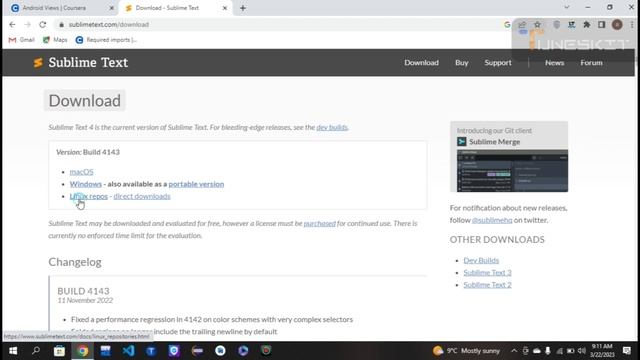
Task: Show hidden system tray icons
Action: (x=514, y=351)
